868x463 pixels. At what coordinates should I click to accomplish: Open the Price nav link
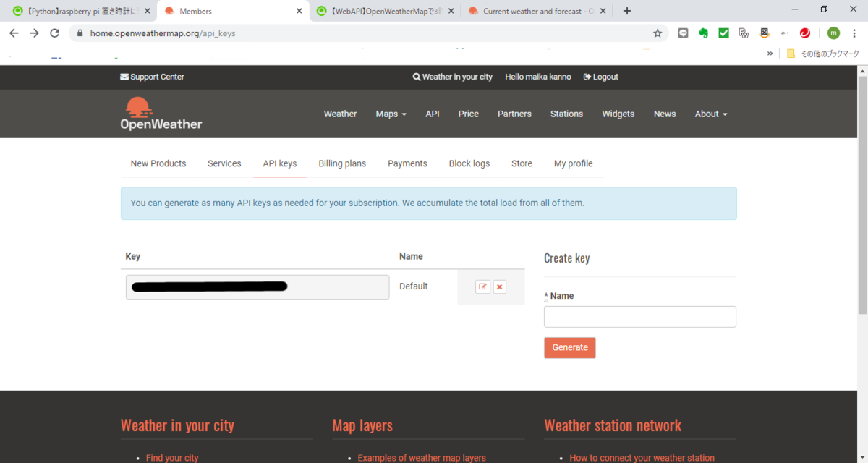[469, 114]
